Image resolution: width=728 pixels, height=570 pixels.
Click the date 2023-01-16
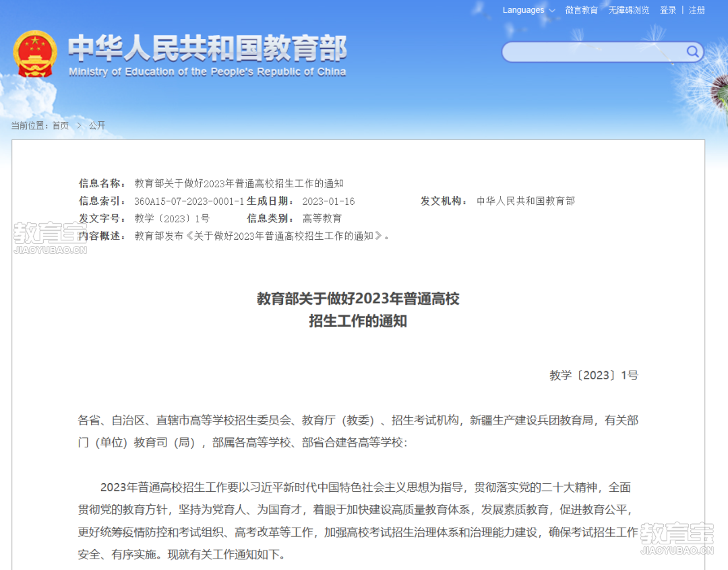328,201
